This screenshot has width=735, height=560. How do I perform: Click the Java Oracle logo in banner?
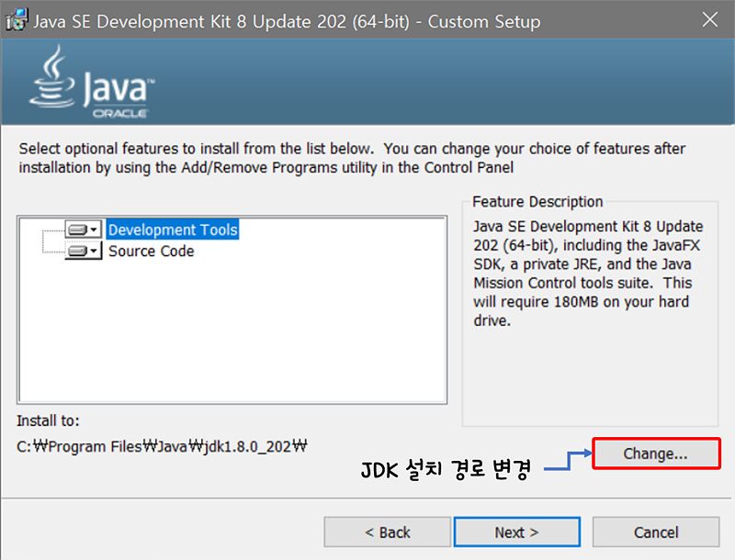click(92, 82)
